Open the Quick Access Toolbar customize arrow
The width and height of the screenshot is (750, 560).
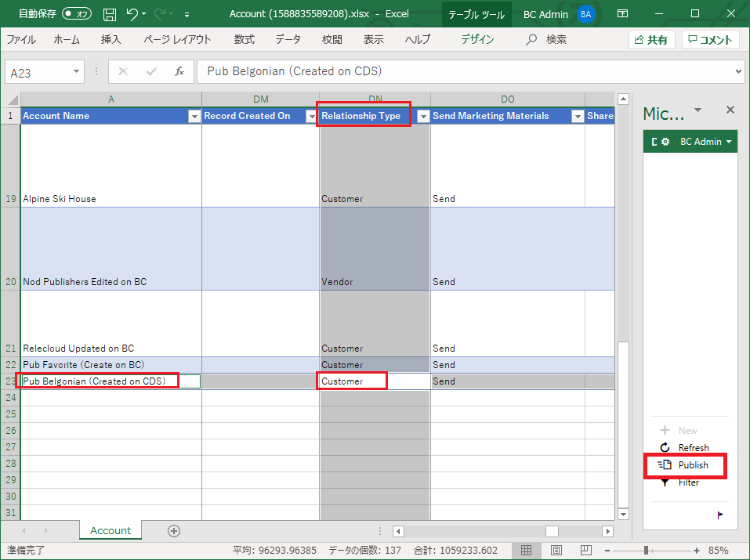[x=187, y=15]
